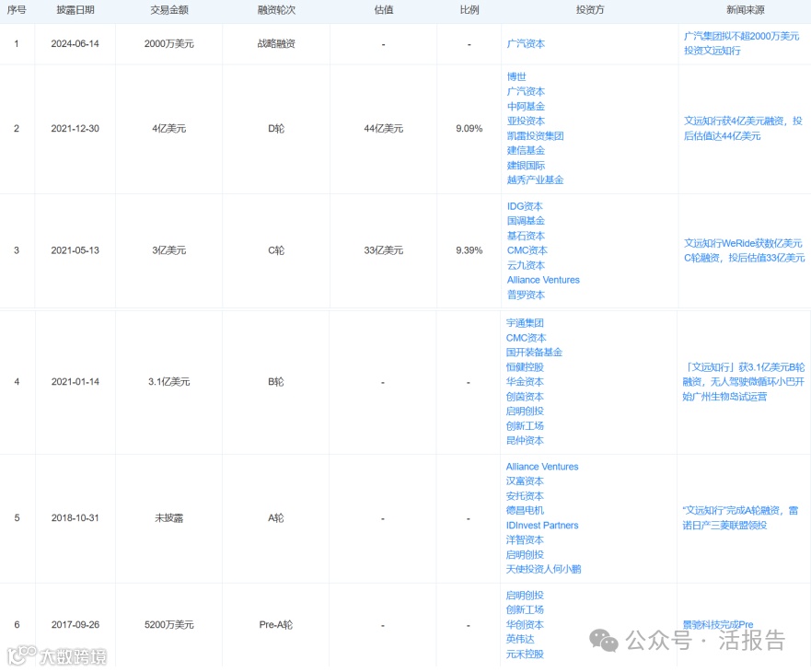The height and width of the screenshot is (672, 811).
Task: Select the date cell 2021-12-30
Action: [x=75, y=128]
